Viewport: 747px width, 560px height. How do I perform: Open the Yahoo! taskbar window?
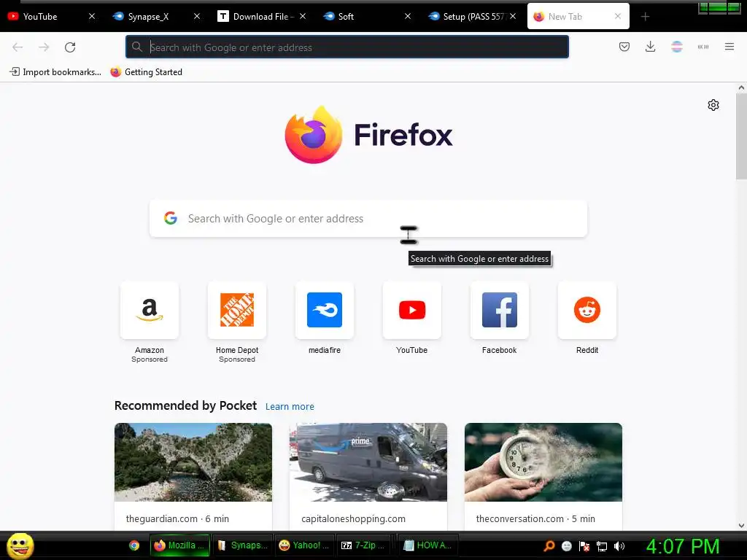point(305,545)
